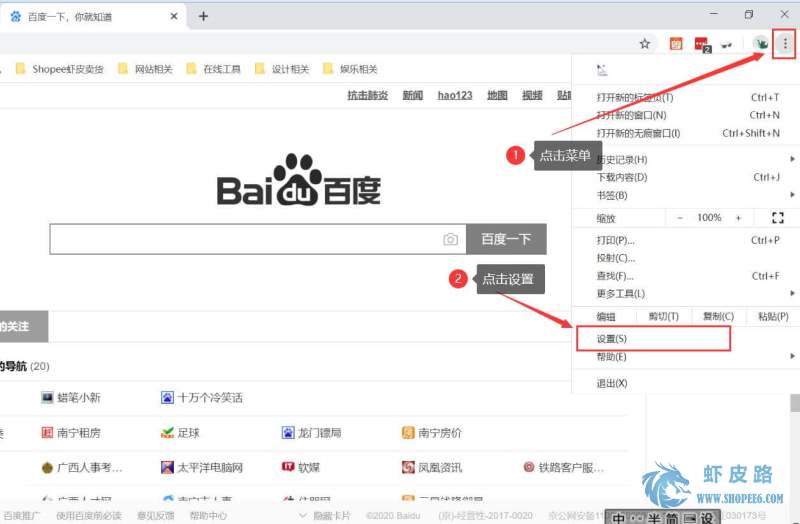Open the 网站相关 bookmark folder
The image size is (800, 524).
145,69
